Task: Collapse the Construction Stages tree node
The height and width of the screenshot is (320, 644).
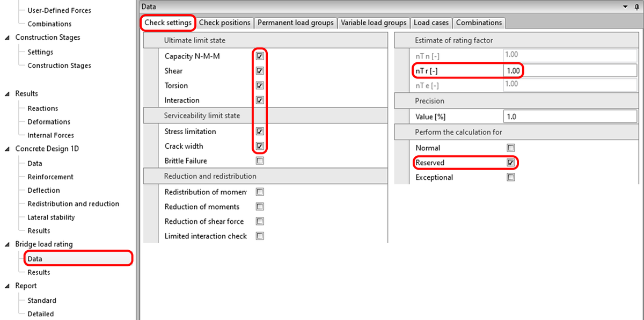Action: (x=7, y=38)
